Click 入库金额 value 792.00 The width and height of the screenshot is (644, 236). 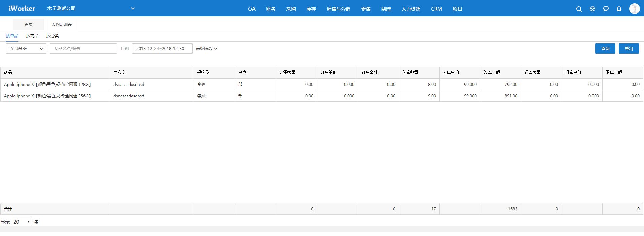[x=511, y=85]
